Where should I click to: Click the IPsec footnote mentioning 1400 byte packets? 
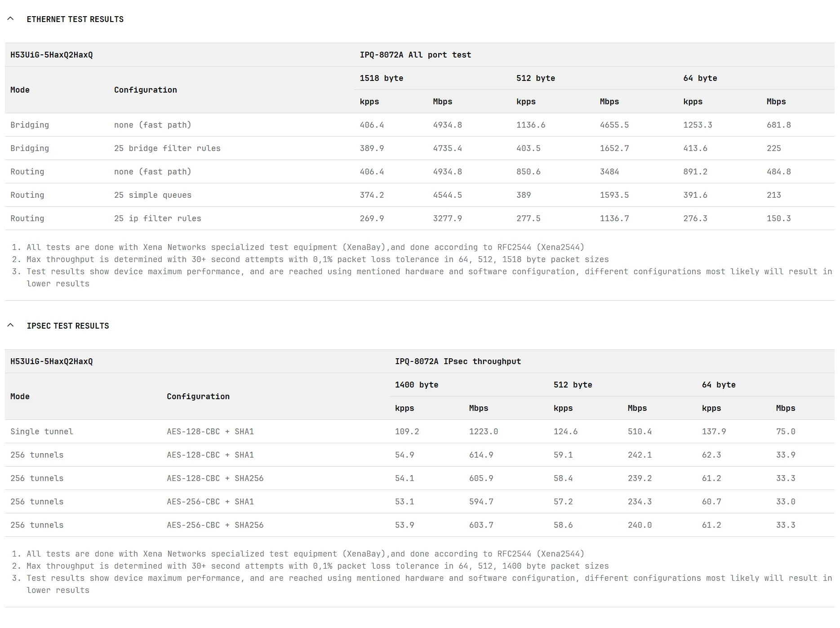(317, 566)
